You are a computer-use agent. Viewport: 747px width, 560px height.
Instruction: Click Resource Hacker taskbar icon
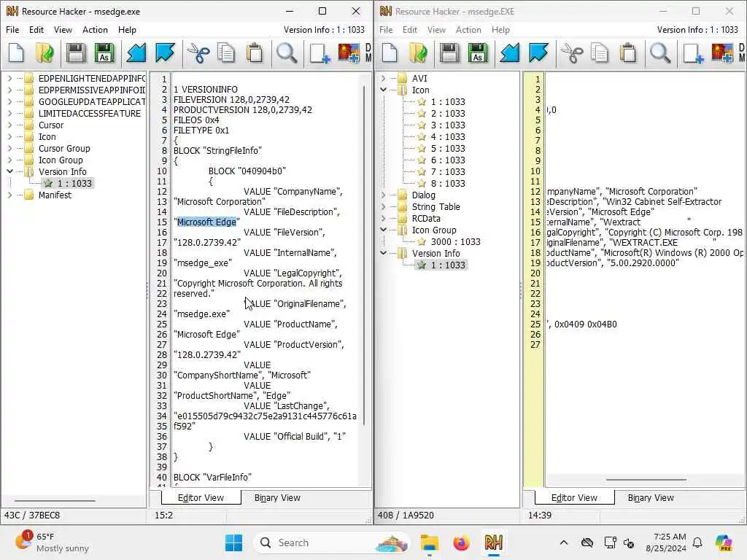pyautogui.click(x=494, y=542)
